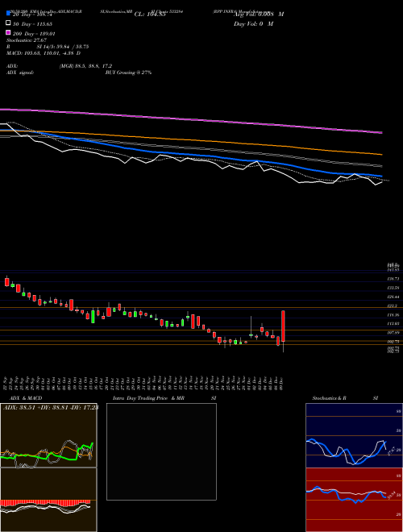Click the ADX: 38.51 +DY: 38.81 readout
Viewport: 403px width, 532px height.
click(50, 407)
